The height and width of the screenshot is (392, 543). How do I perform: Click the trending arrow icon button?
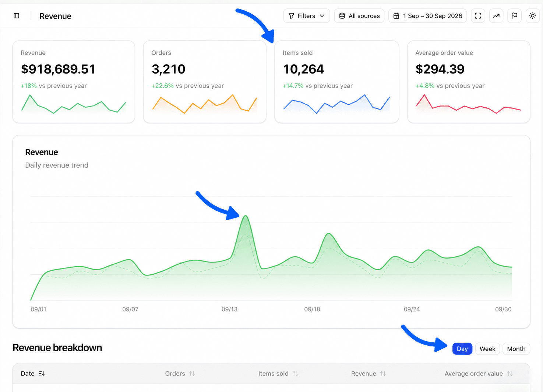tap(496, 16)
